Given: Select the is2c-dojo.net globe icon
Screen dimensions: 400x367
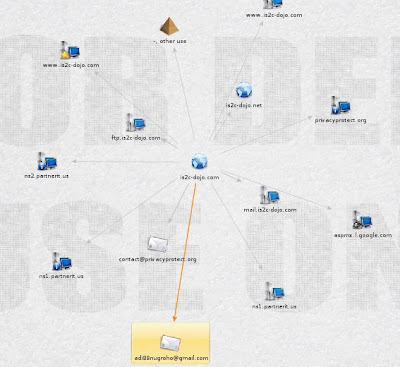Looking at the screenshot, I should 244,90.
